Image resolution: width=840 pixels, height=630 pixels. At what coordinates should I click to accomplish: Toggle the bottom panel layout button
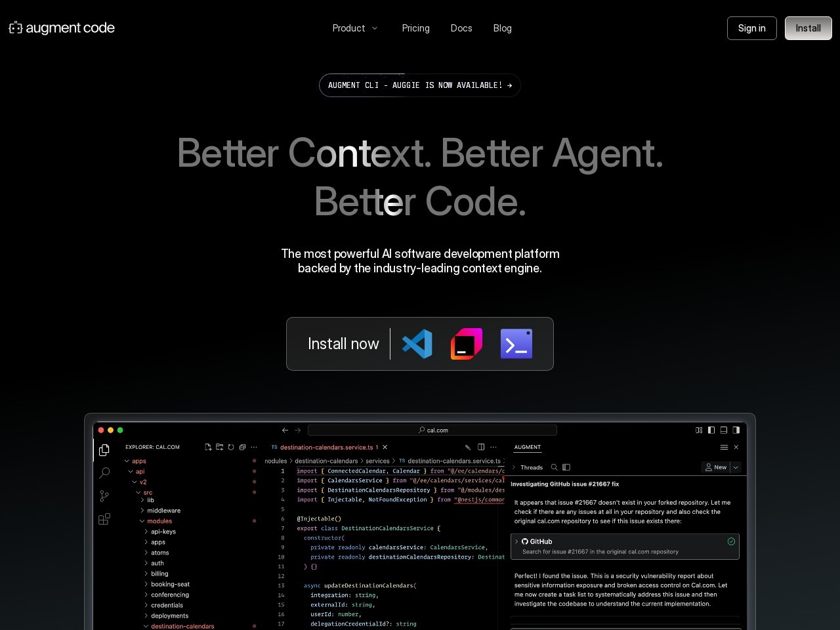pos(724,430)
